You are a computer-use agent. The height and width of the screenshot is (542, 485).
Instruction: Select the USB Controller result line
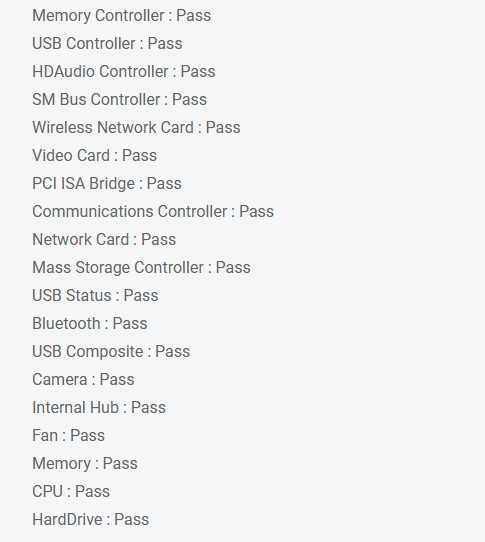[x=107, y=44]
